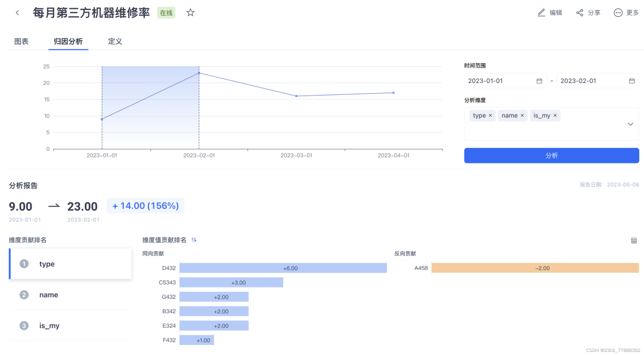This screenshot has height=355, width=644.
Task: Click the 9.00 starting value
Action: (20, 206)
